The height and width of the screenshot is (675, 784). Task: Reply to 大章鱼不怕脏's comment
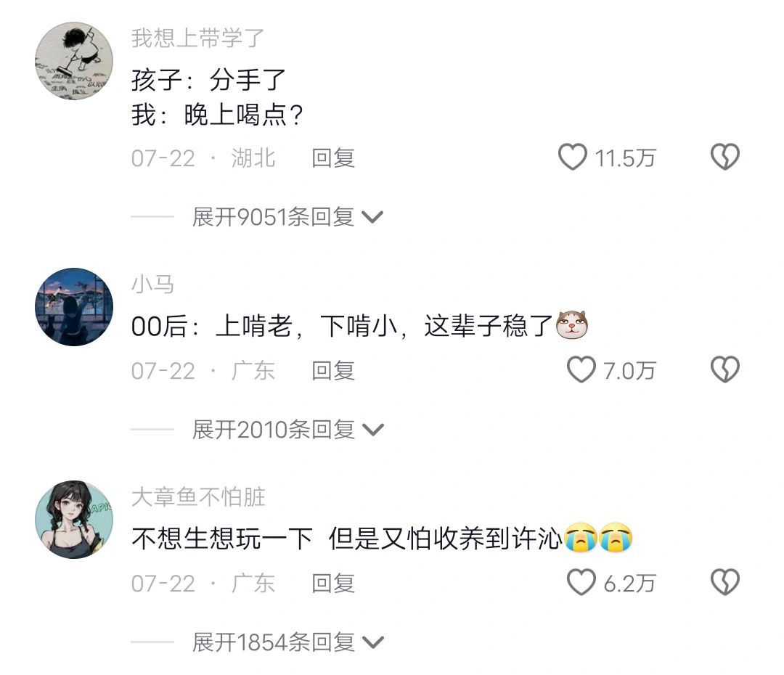click(x=333, y=583)
